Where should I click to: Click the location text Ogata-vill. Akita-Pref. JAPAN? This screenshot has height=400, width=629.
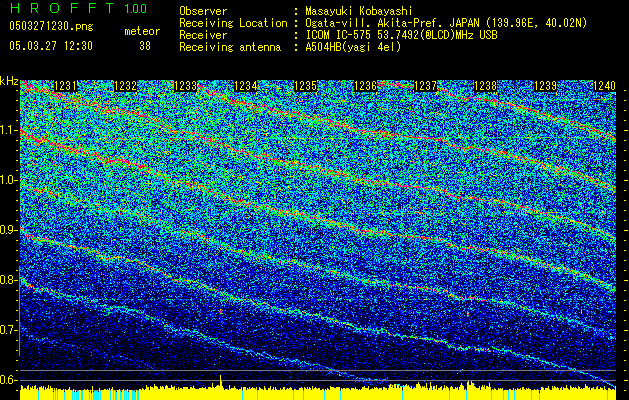pyautogui.click(x=391, y=23)
